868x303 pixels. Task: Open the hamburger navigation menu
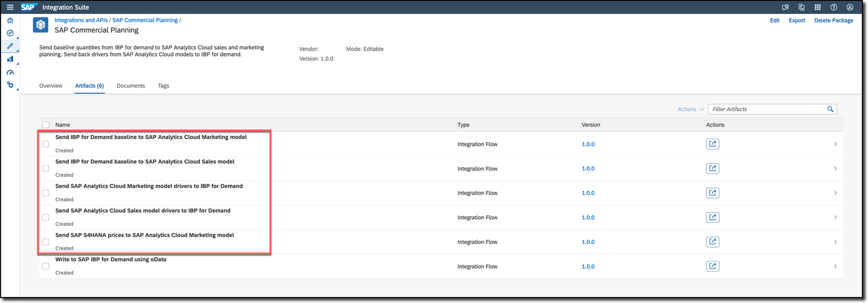10,7
